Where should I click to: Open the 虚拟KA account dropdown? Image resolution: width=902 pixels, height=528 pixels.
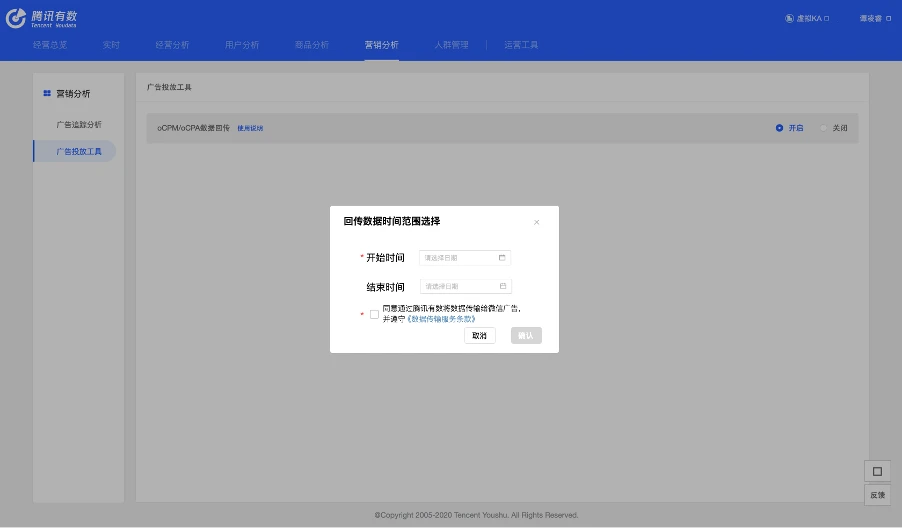(x=808, y=18)
